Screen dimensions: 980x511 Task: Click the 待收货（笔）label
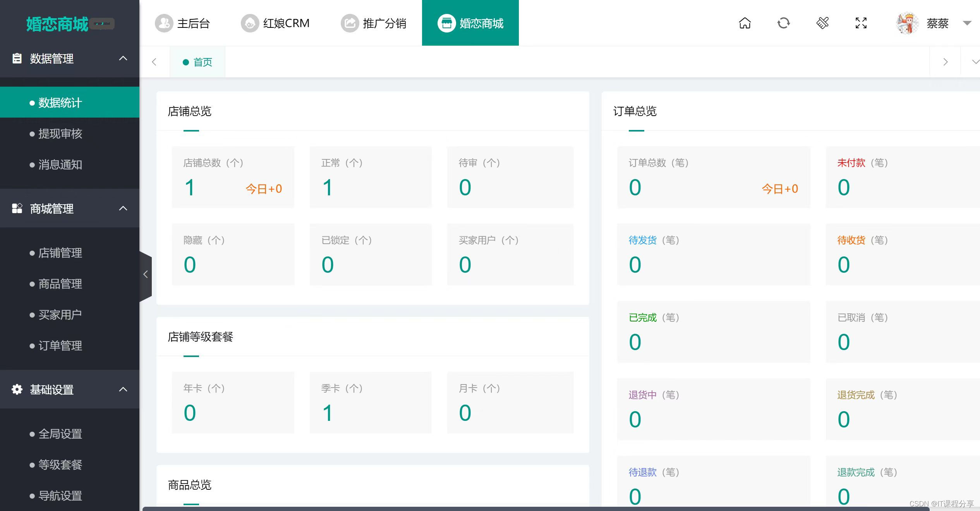coord(863,240)
